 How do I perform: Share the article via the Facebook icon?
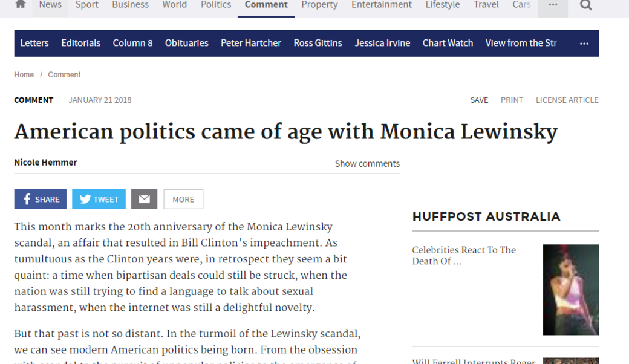click(x=40, y=199)
